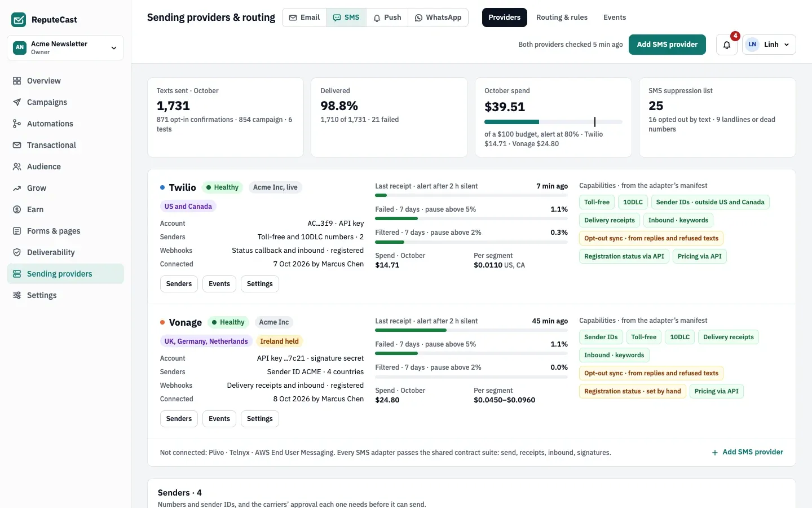Image resolution: width=812 pixels, height=508 pixels.
Task: Switch to the WhatsApp channel
Action: click(x=438, y=17)
